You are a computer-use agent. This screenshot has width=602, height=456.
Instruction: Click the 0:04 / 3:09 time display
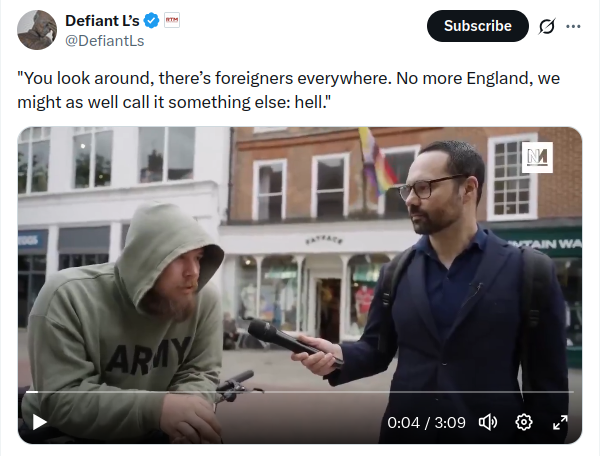click(x=426, y=423)
